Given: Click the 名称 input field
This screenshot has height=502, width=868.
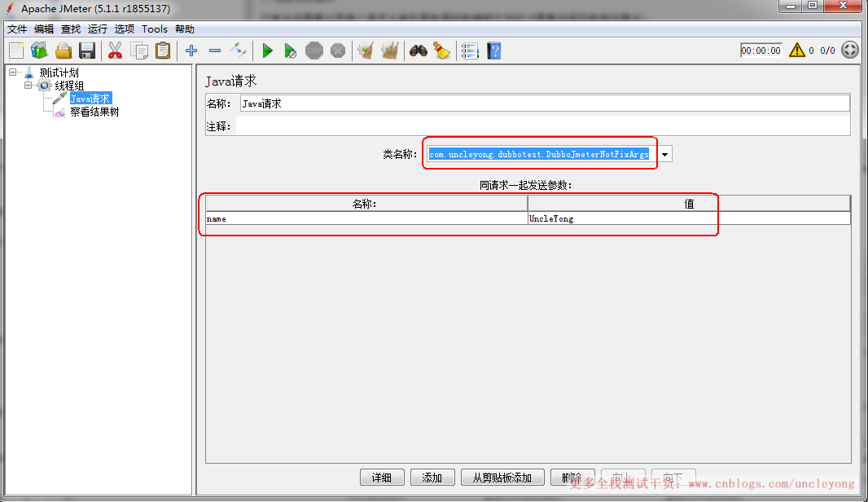Looking at the screenshot, I should 546,103.
